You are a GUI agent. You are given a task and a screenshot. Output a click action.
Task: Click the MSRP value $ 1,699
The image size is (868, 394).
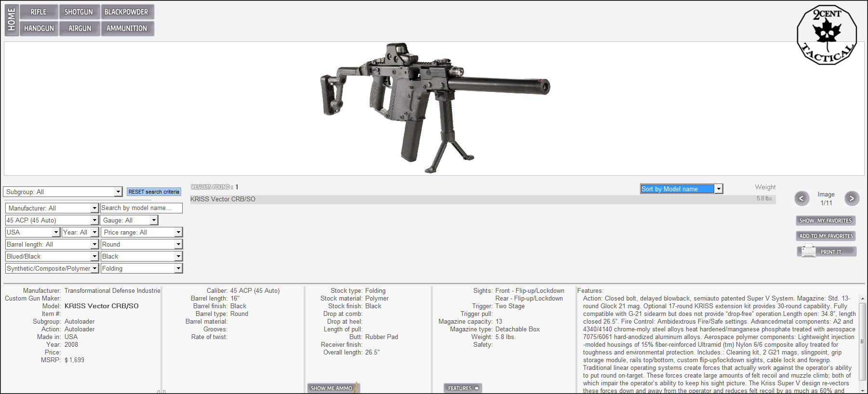(74, 360)
